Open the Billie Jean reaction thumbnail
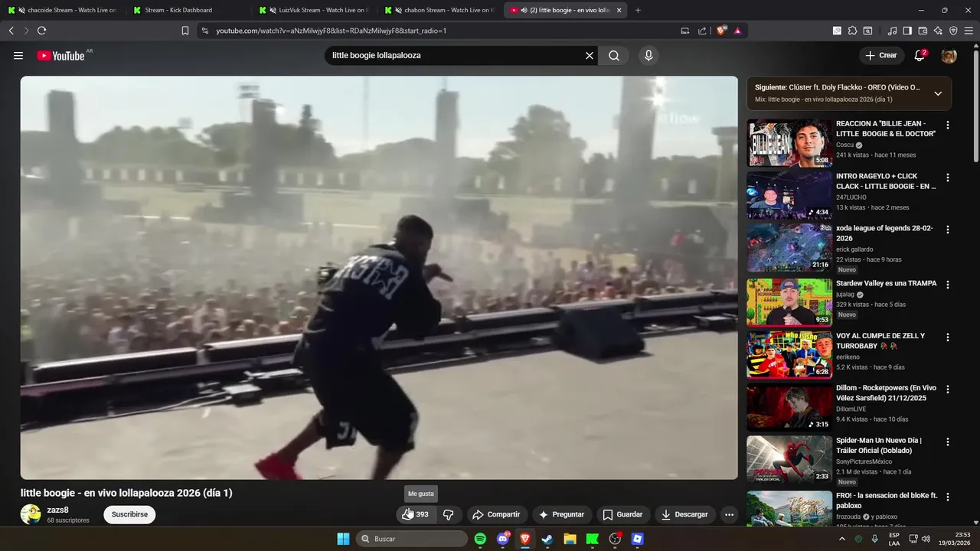 789,143
